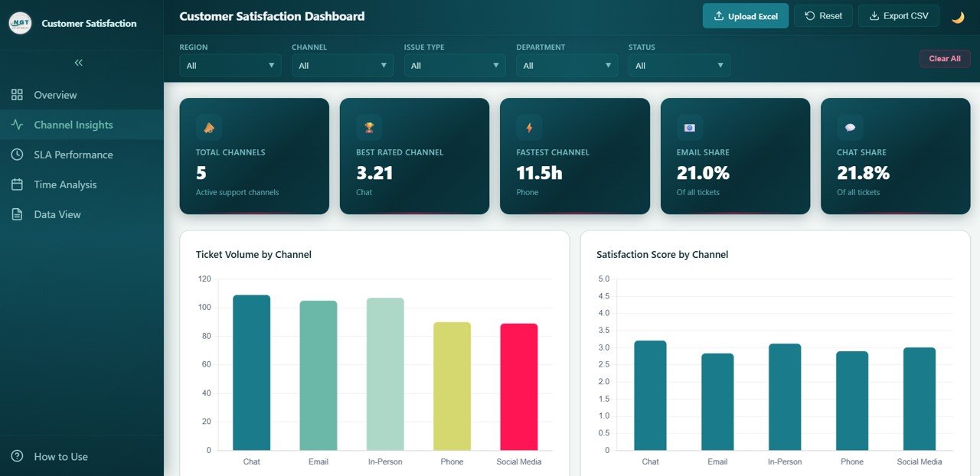Viewport: 980px width, 476px height.
Task: Click the Social Media bar in Ticket Volume chart
Action: [518, 386]
